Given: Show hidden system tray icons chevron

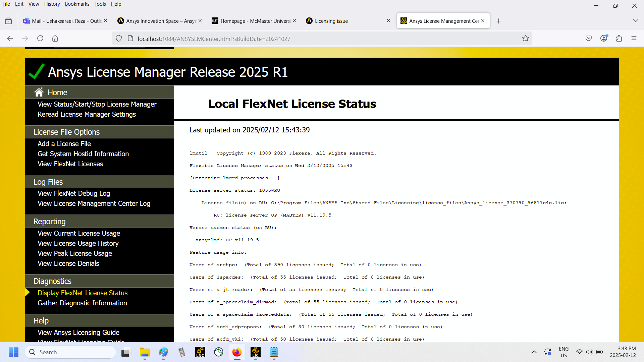Looking at the screenshot, I should pos(534,352).
